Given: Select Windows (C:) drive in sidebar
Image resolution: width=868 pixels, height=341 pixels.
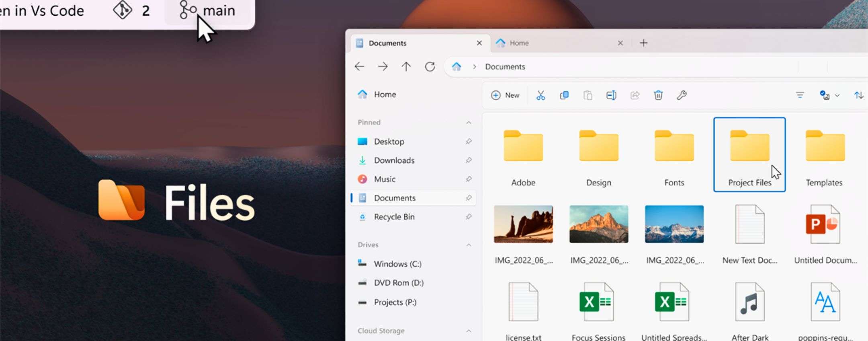Looking at the screenshot, I should click(397, 264).
